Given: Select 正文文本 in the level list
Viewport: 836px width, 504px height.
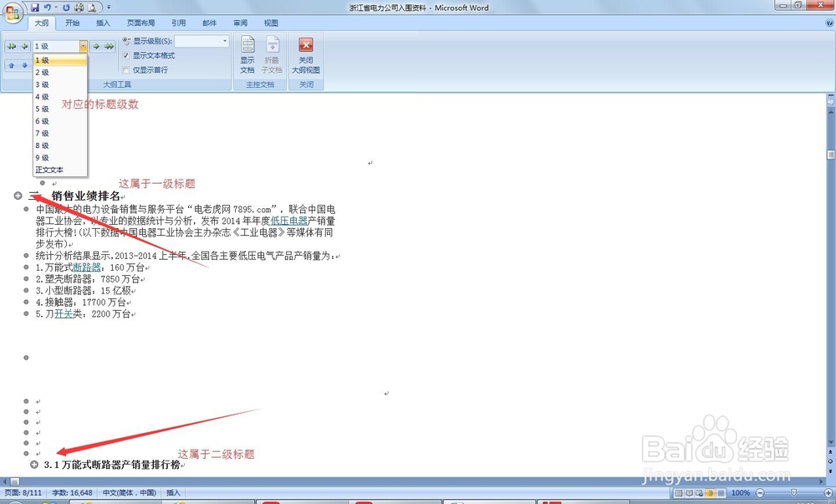Looking at the screenshot, I should point(59,170).
